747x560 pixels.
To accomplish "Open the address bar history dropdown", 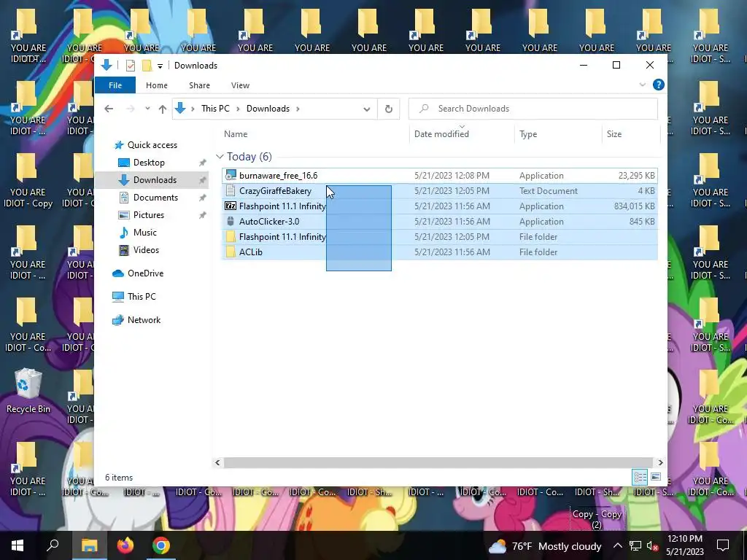I will click(x=366, y=109).
